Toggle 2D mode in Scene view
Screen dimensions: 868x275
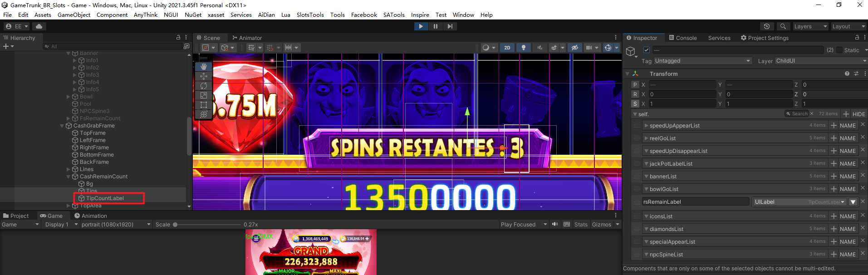tap(507, 48)
